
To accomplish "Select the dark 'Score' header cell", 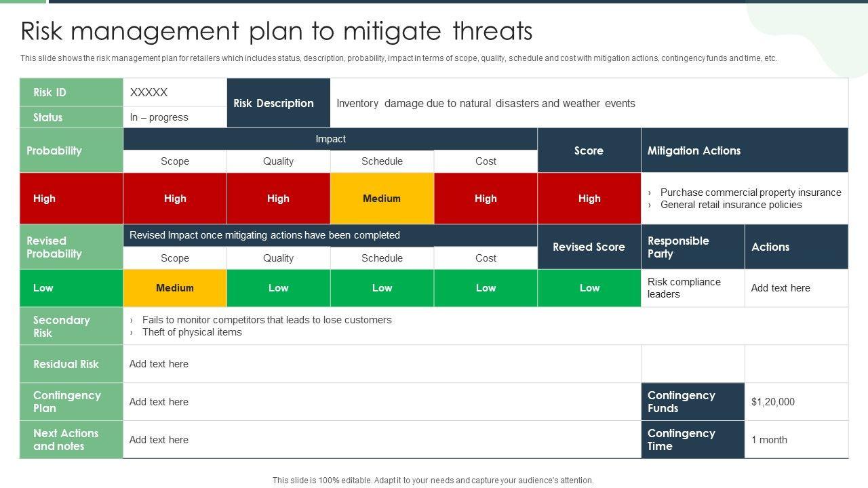I will click(x=589, y=150).
